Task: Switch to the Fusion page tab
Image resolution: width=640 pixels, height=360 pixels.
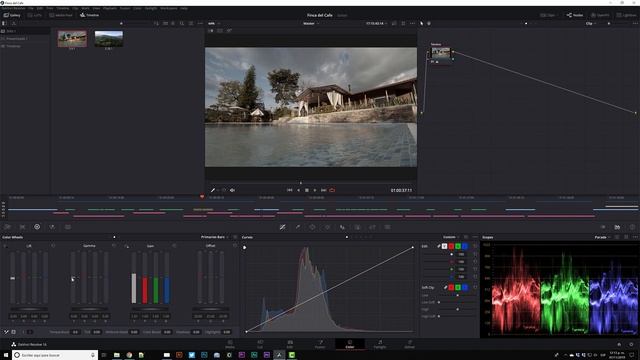Action: click(320, 344)
